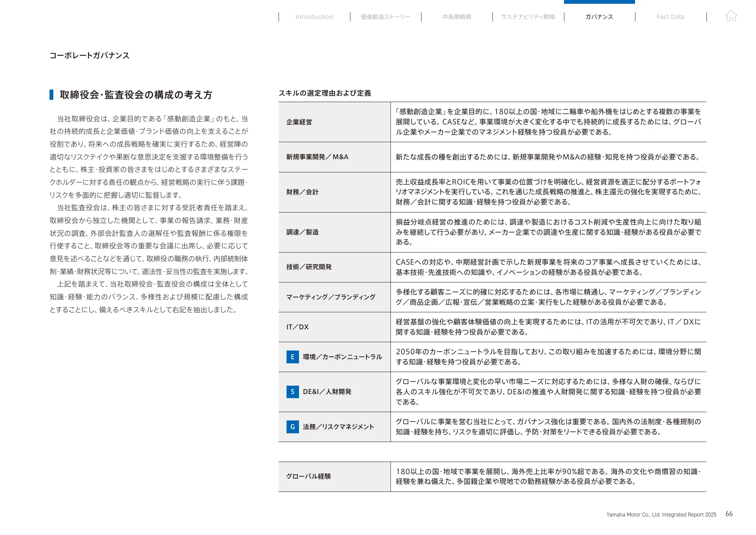Switch to the Fact Data tab
This screenshot has height=535, width=756.
tap(671, 17)
